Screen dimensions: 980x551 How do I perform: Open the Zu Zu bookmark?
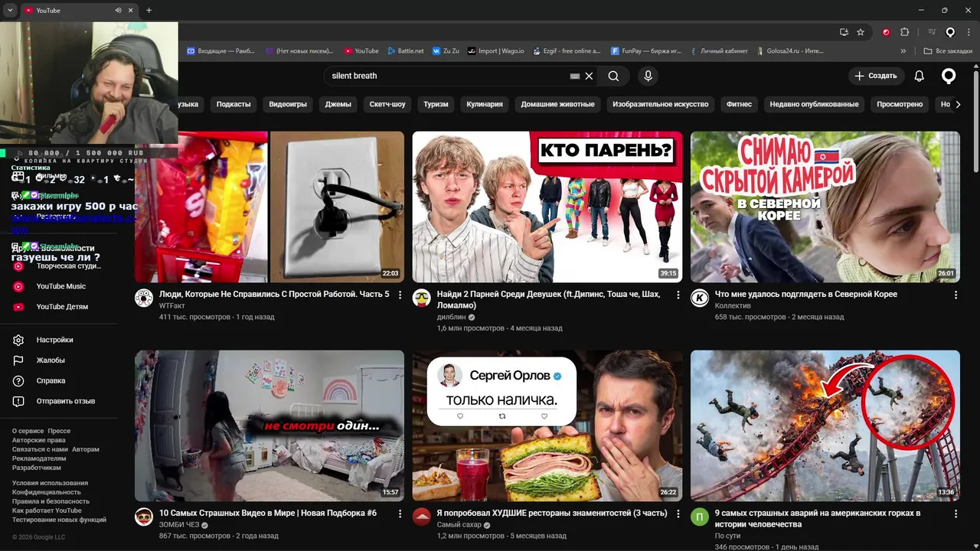(446, 51)
